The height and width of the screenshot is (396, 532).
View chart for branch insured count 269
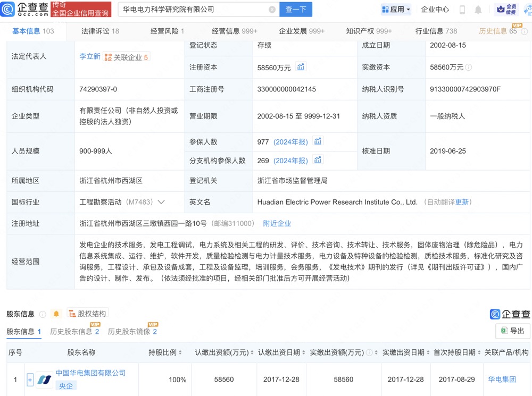318,160
